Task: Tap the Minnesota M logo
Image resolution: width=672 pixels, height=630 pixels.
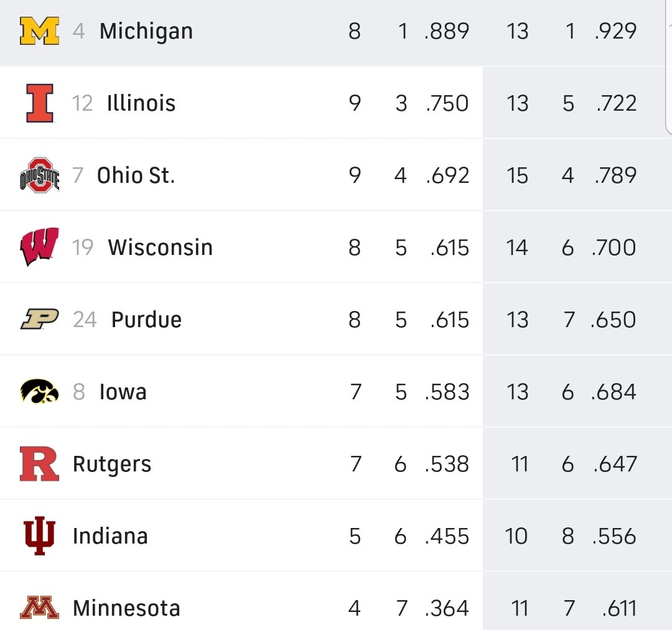Action: pos(39,608)
